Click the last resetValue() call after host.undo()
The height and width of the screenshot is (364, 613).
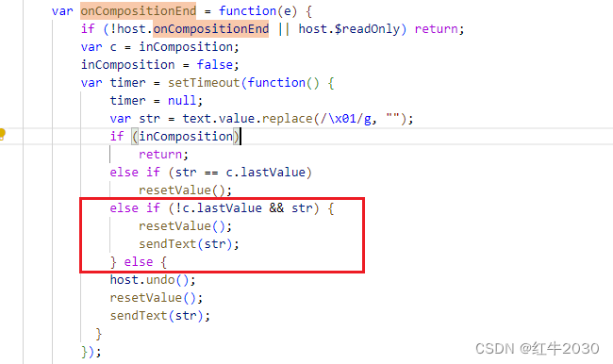pyautogui.click(x=157, y=298)
